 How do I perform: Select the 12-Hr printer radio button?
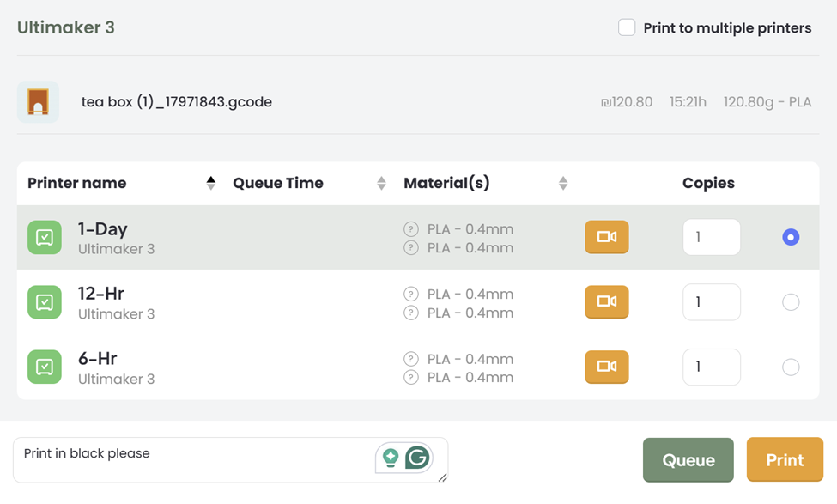pyautogui.click(x=791, y=302)
